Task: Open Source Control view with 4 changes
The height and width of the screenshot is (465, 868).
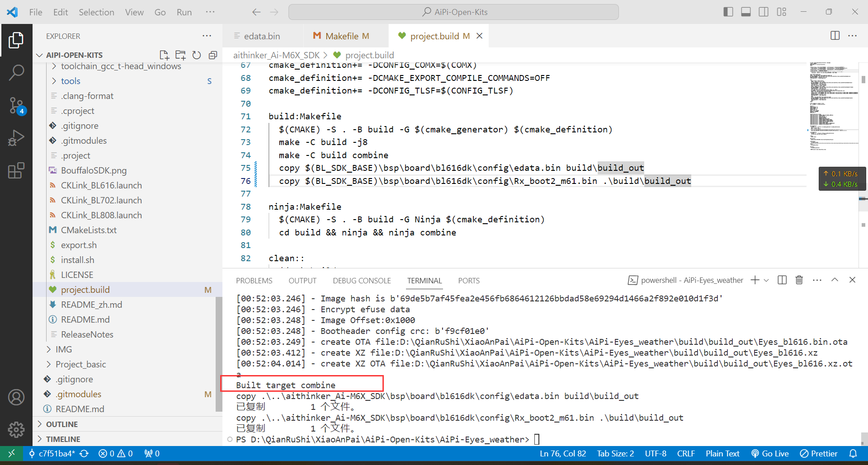Action: click(17, 106)
